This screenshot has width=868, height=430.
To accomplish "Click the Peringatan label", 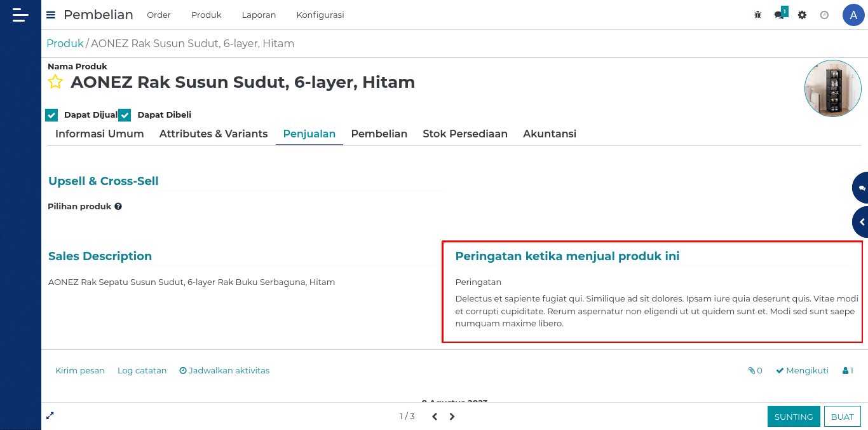I will (x=478, y=282).
